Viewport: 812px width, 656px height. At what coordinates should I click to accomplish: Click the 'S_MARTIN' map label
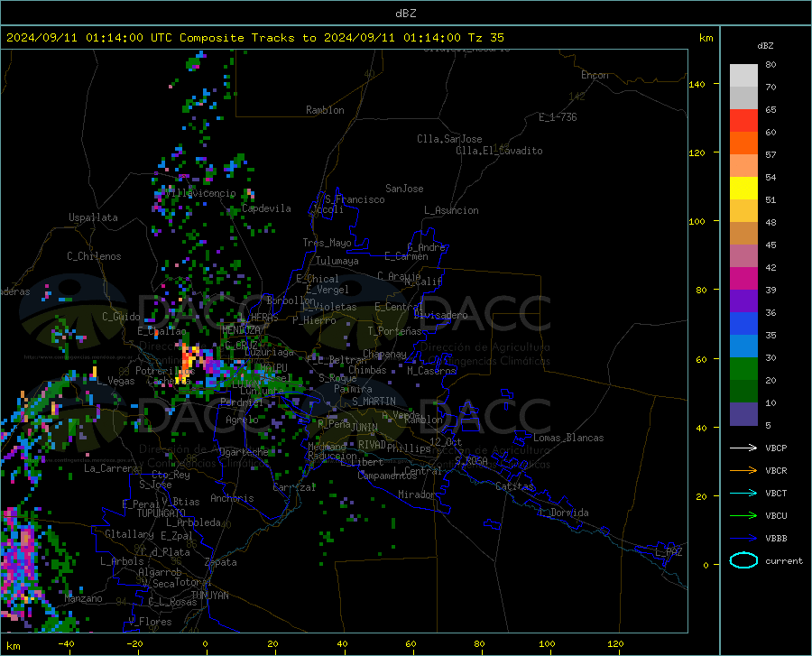click(x=374, y=402)
